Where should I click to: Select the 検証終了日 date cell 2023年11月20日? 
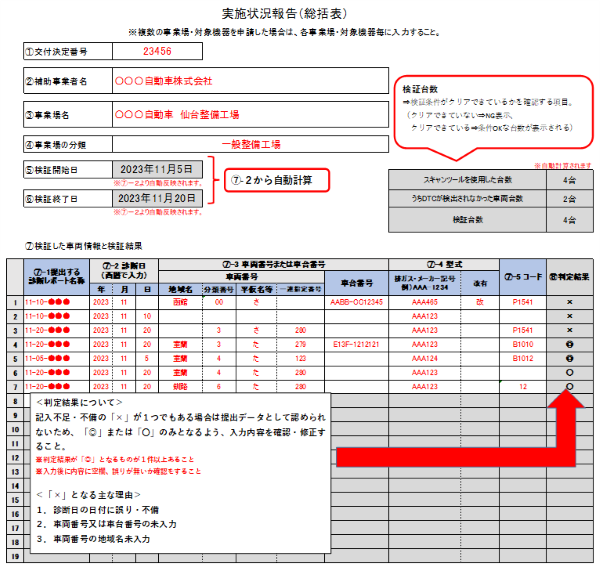[160, 198]
